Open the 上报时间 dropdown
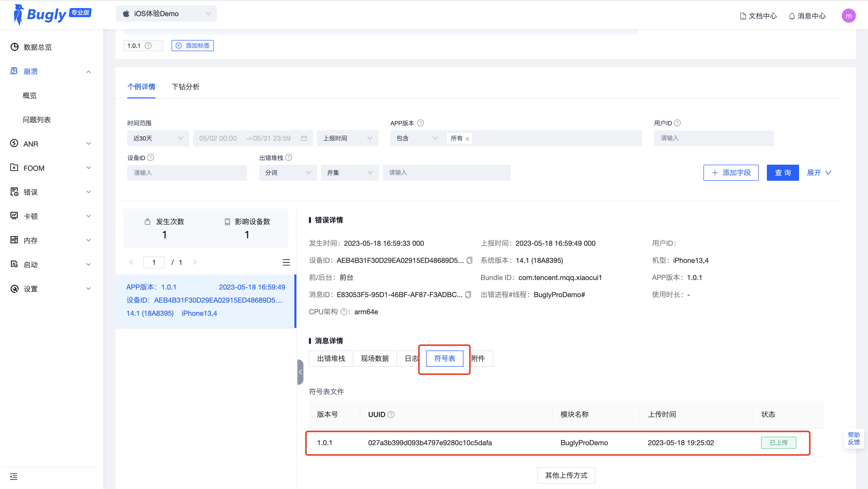Image resolution: width=868 pixels, height=489 pixels. (347, 138)
